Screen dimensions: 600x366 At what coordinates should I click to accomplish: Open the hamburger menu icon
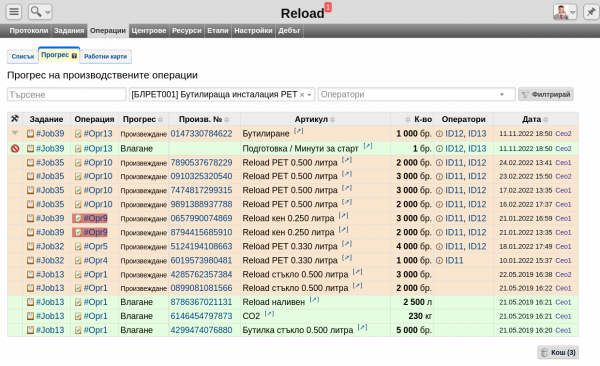(14, 12)
